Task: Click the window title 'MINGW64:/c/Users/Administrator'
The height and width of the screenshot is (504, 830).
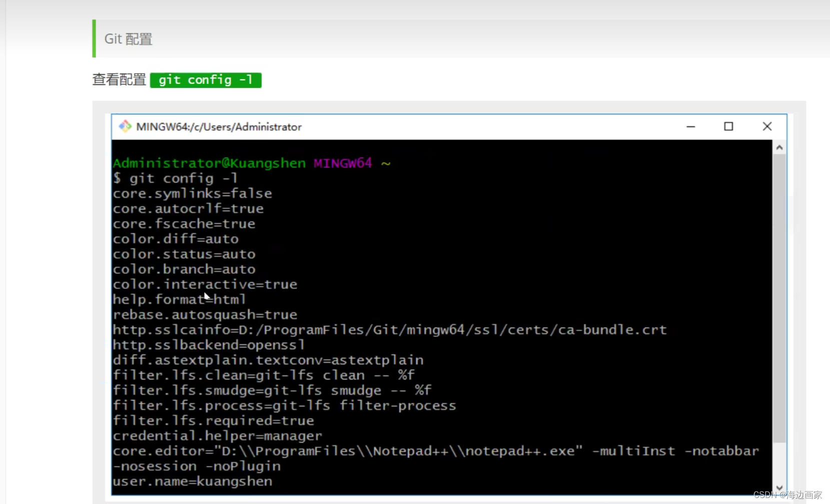Action: [x=219, y=127]
